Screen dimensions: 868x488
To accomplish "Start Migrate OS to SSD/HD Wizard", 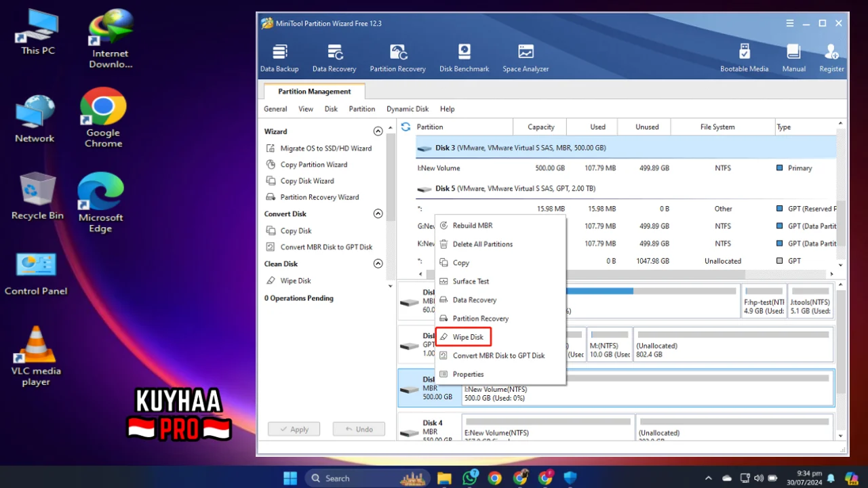I will point(319,148).
